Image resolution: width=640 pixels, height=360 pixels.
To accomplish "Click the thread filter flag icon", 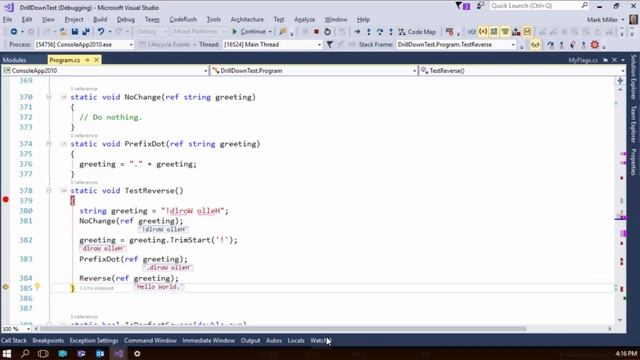I will click(x=329, y=44).
